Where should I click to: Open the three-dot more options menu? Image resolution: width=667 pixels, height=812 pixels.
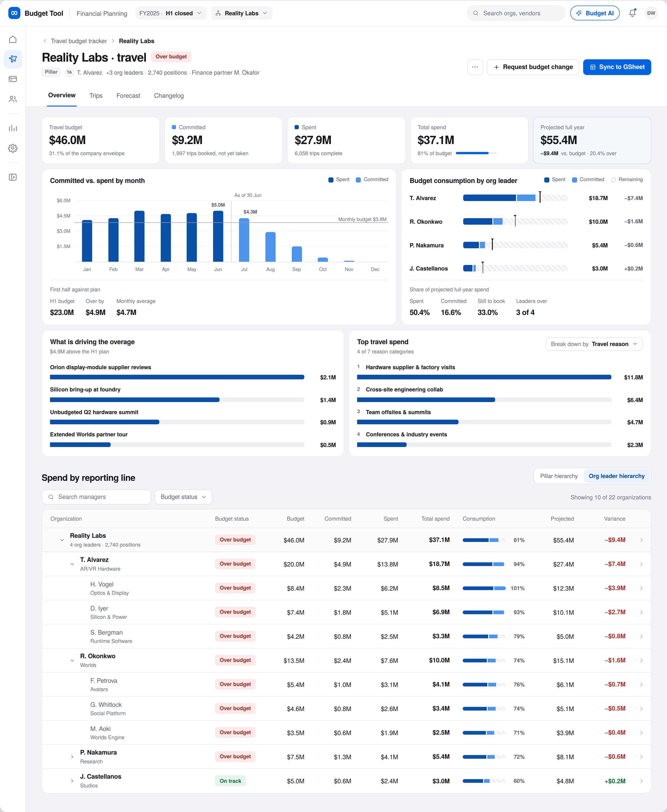click(475, 67)
